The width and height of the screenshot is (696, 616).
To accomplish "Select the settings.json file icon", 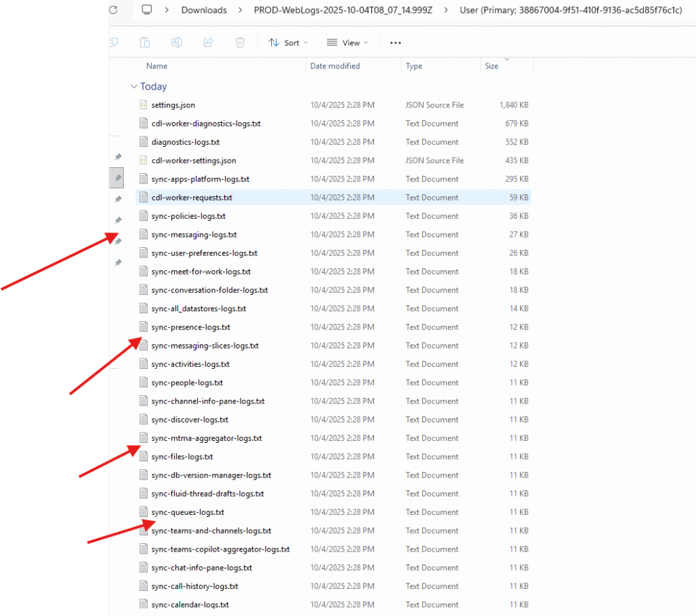I will pyautogui.click(x=143, y=105).
